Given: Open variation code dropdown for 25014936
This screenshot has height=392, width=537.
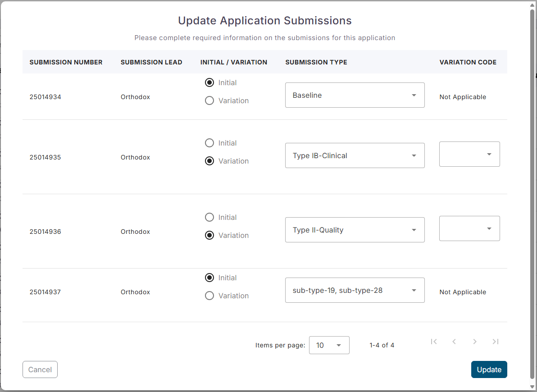Looking at the screenshot, I should tap(469, 228).
